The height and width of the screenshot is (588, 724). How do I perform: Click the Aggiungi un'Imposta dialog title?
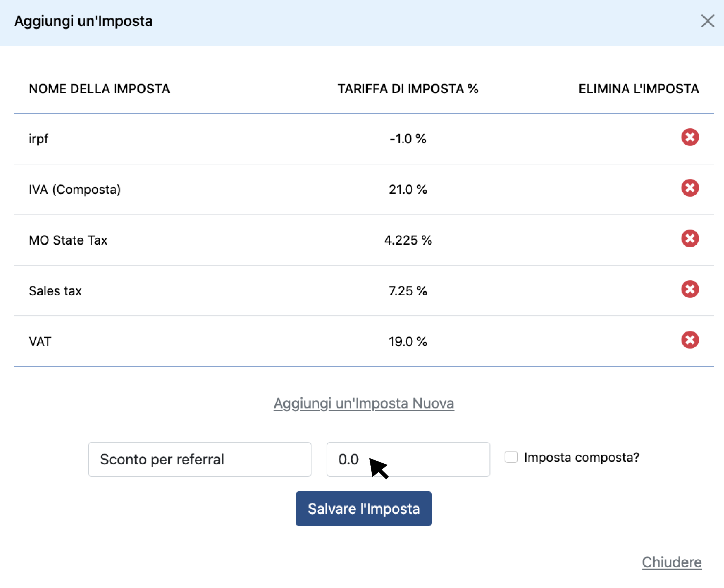83,21
